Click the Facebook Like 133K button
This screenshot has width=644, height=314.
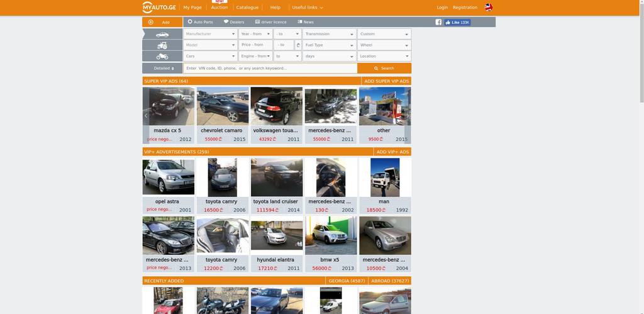[457, 22]
